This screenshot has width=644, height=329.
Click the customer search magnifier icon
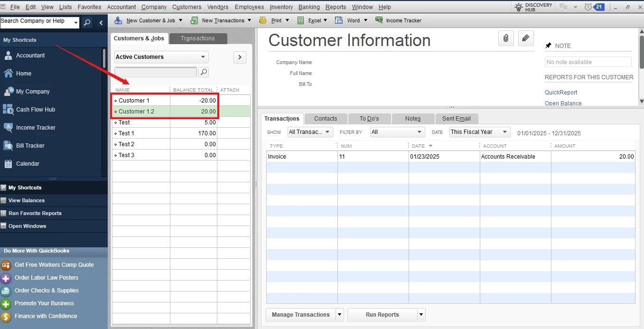[203, 72]
